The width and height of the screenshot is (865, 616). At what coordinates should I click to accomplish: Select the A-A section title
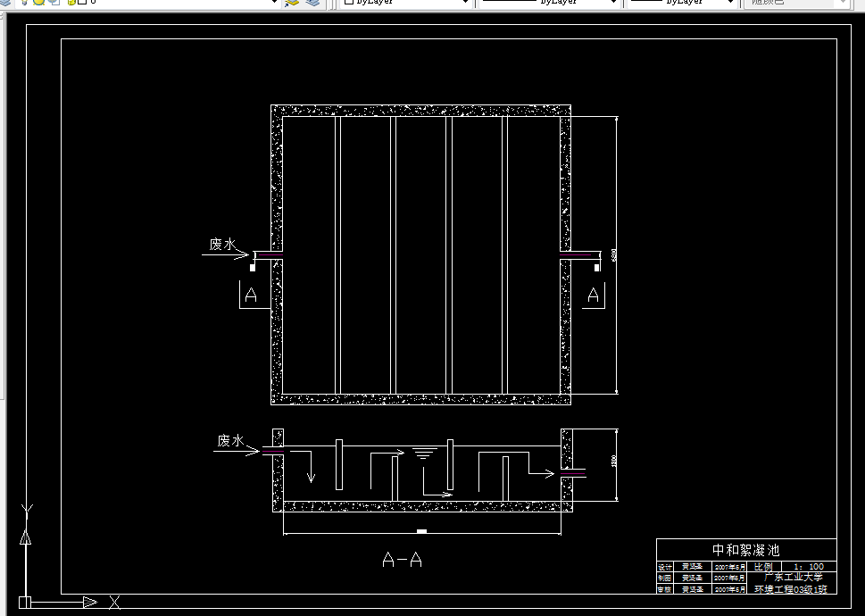(x=403, y=561)
